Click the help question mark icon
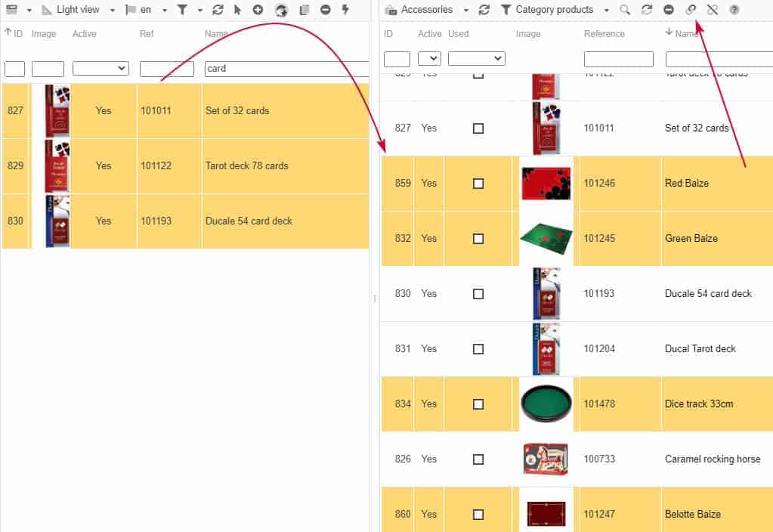Screen dimensions: 773x532 734,10
